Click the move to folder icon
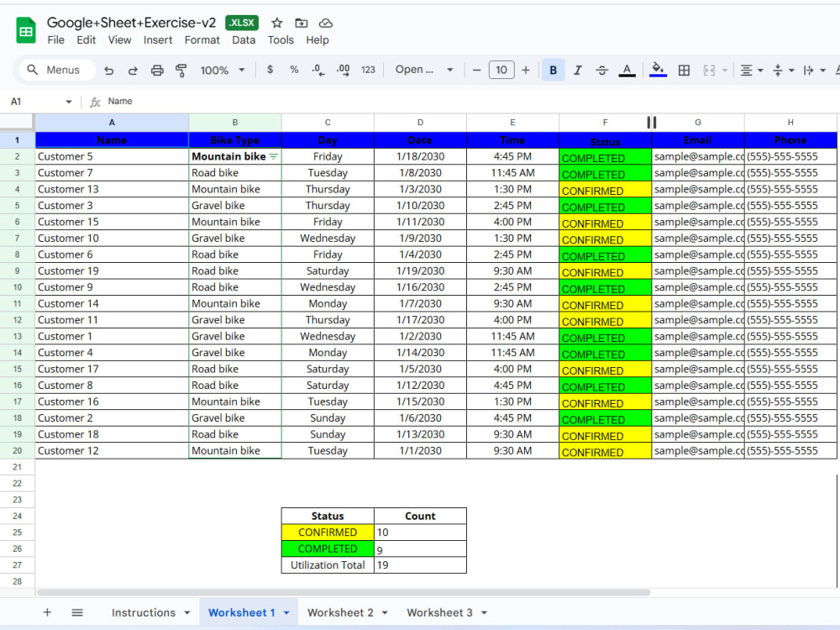 [301, 23]
